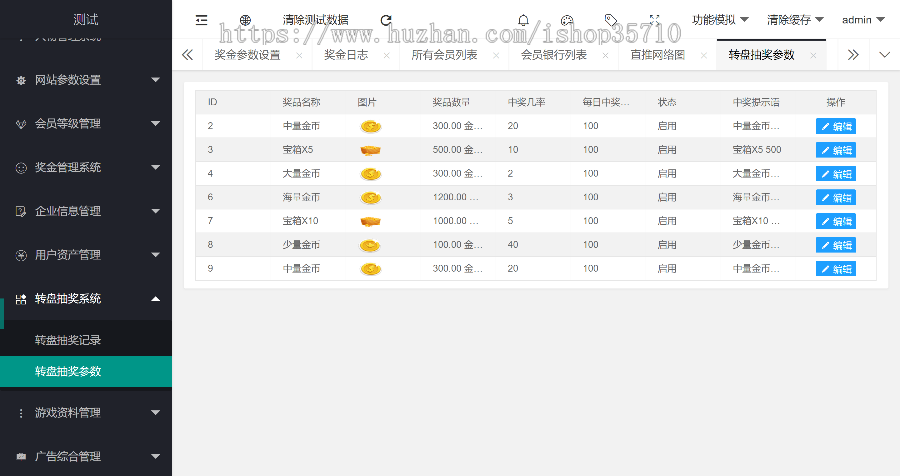Click the 会员等级管理 sidebar icon
The image size is (900, 476).
pos(21,124)
